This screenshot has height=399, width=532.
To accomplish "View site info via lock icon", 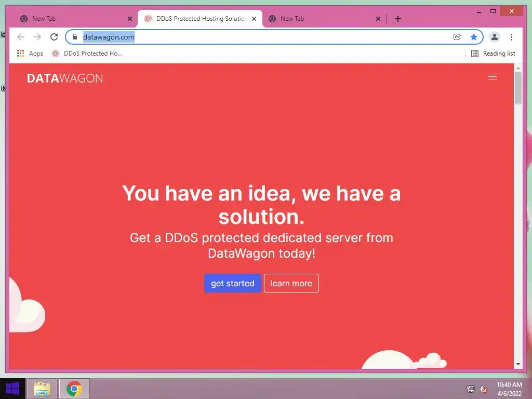I will point(75,37).
